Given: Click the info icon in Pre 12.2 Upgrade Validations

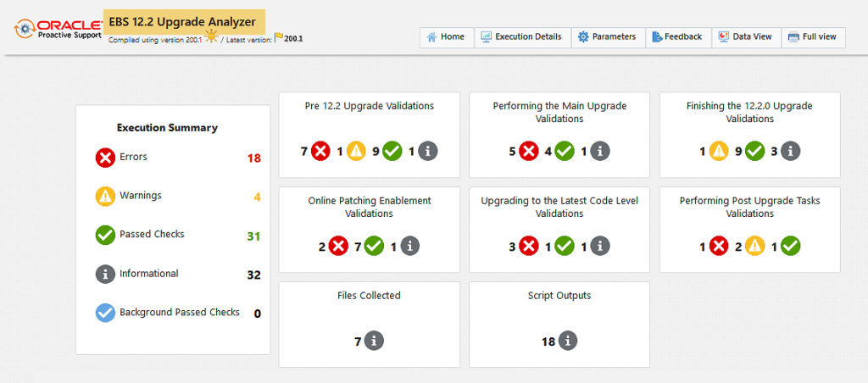Looking at the screenshot, I should click(x=427, y=151).
